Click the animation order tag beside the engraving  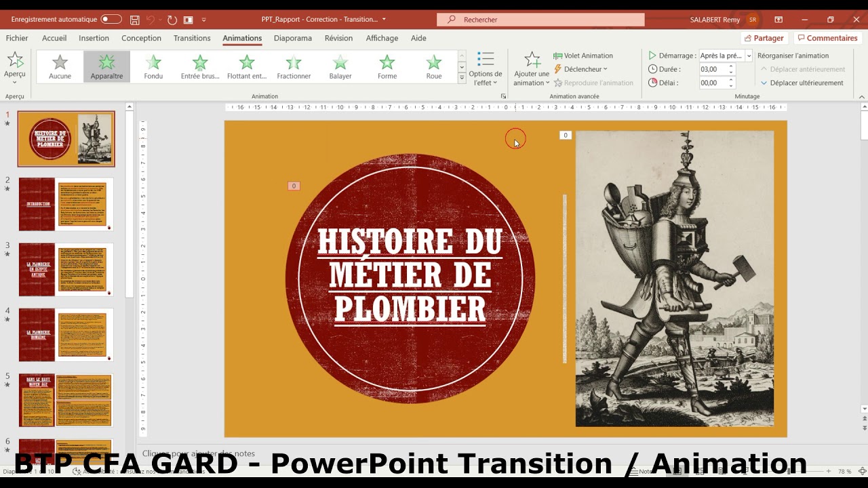click(x=566, y=136)
